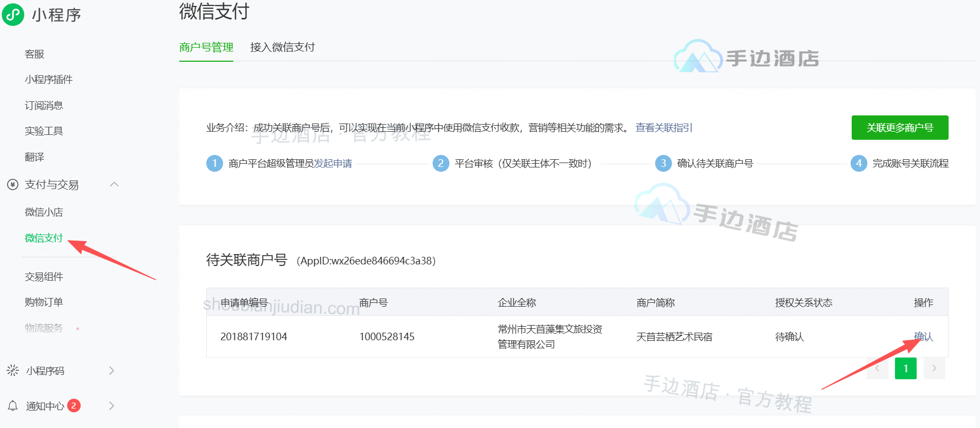Click the 小程序码 icon in sidebar
Image resolution: width=980 pixels, height=428 pixels.
[12, 371]
